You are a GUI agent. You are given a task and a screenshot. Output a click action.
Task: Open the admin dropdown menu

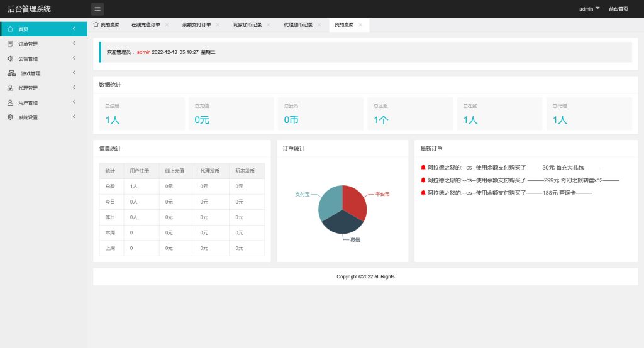click(x=589, y=9)
